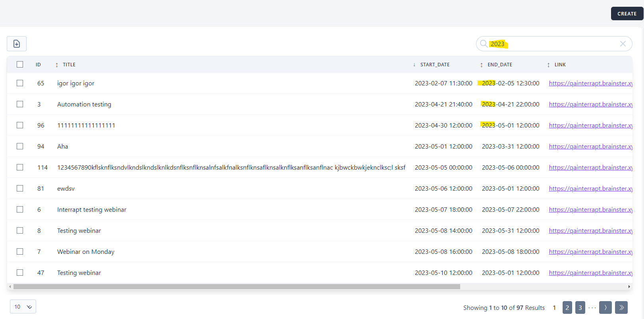The image size is (644, 319).
Task: Go to page 3
Action: tap(580, 307)
